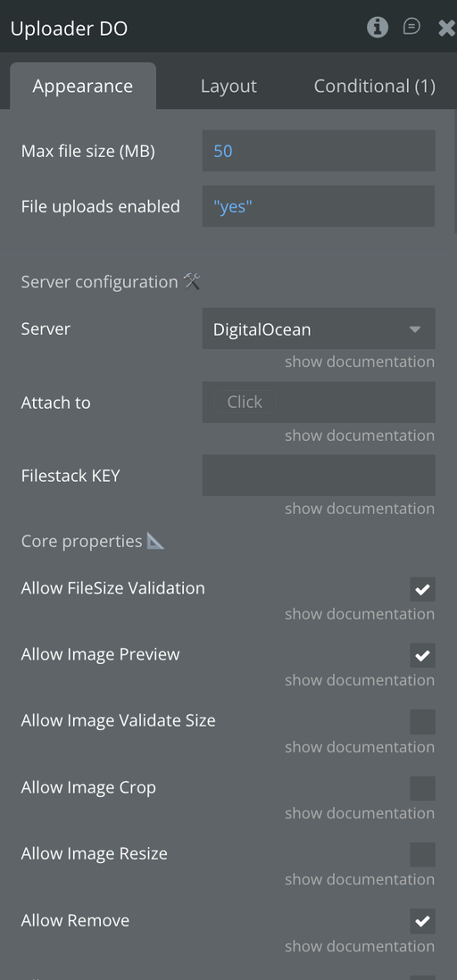Viewport: 457px width, 980px height.
Task: Edit the File uploads enabled value
Action: click(x=319, y=206)
